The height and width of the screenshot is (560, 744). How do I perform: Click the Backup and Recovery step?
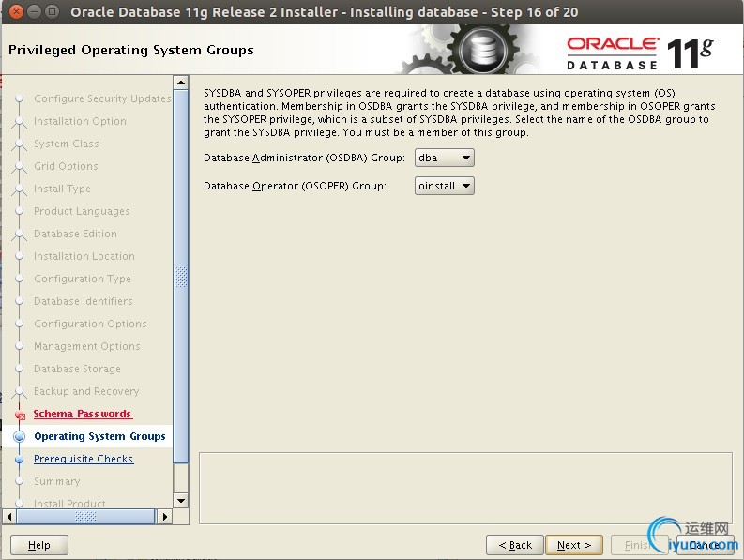[x=86, y=391]
